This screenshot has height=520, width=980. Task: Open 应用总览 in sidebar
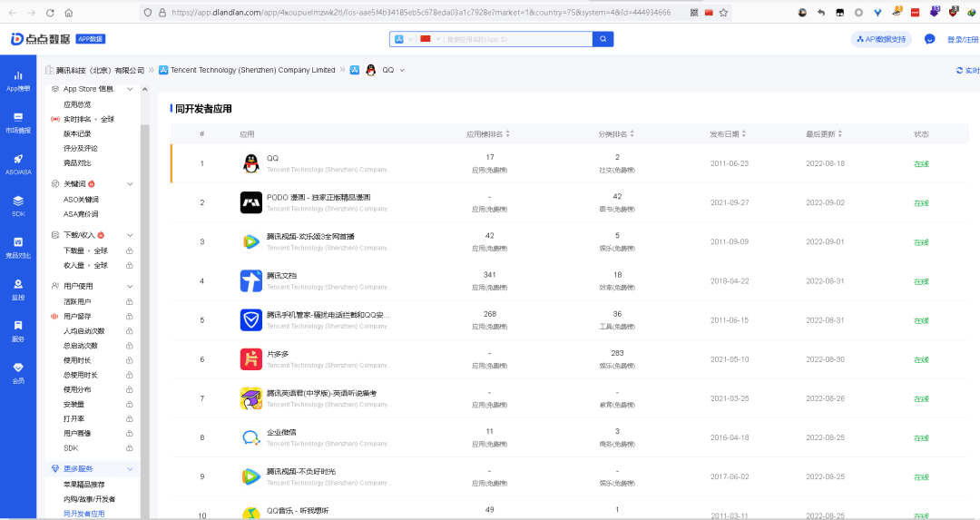tap(77, 104)
